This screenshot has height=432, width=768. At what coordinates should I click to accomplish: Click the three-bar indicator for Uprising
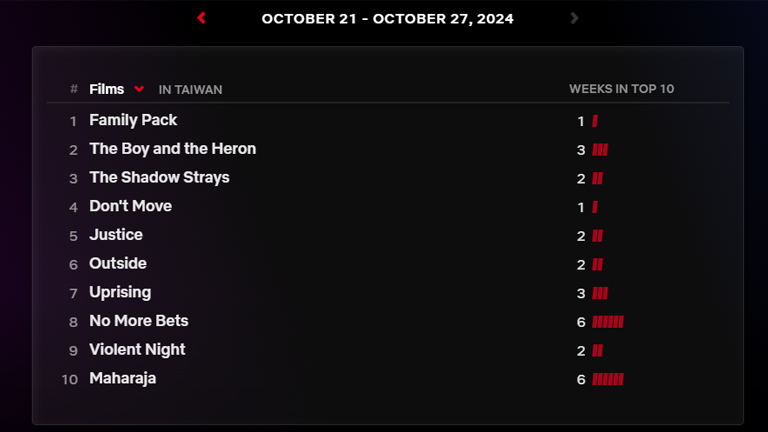pyautogui.click(x=600, y=293)
